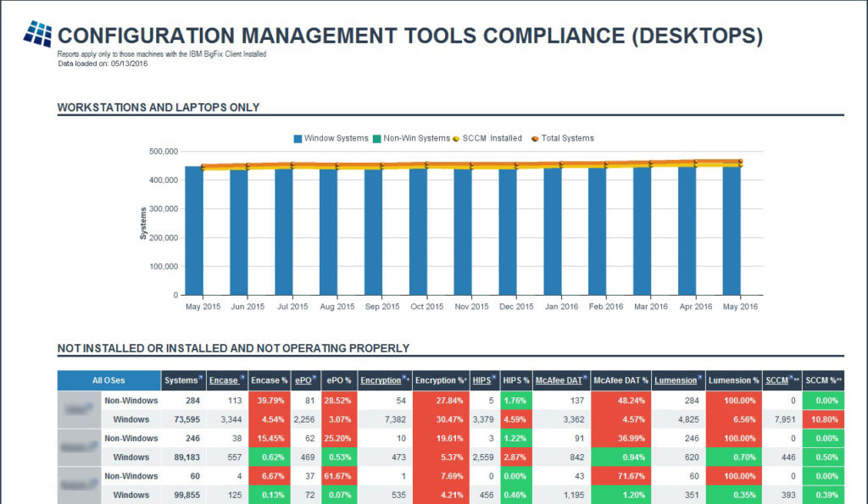The width and height of the screenshot is (868, 504).
Task: Open the McAfee DAT column link
Action: [559, 380]
